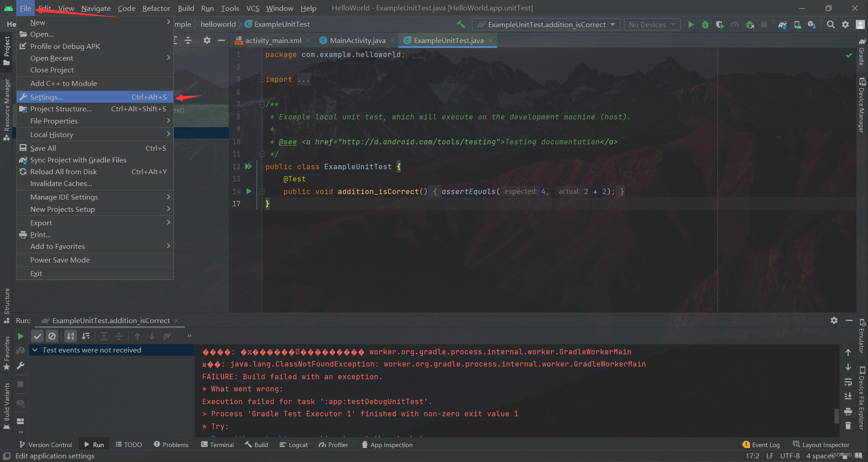Viewport: 868px width, 462px height.
Task: Click the Problems tool window button
Action: 171,445
